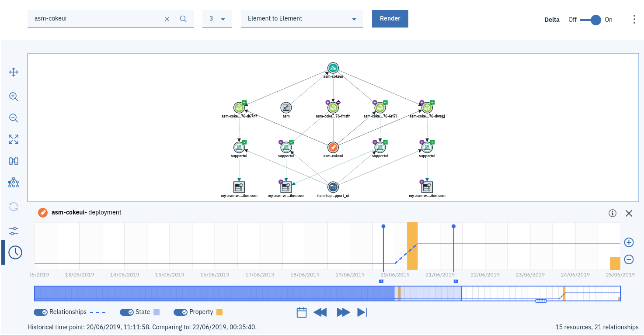Open the topology layout tool

click(14, 182)
